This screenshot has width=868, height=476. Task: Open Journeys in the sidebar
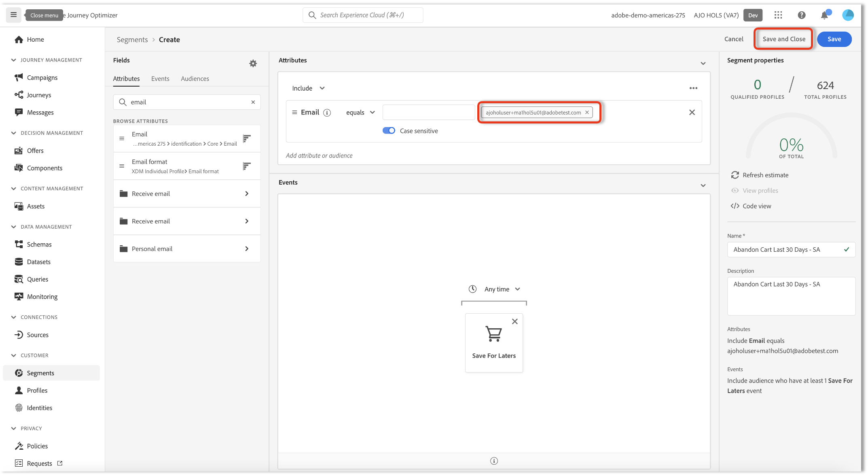(39, 95)
